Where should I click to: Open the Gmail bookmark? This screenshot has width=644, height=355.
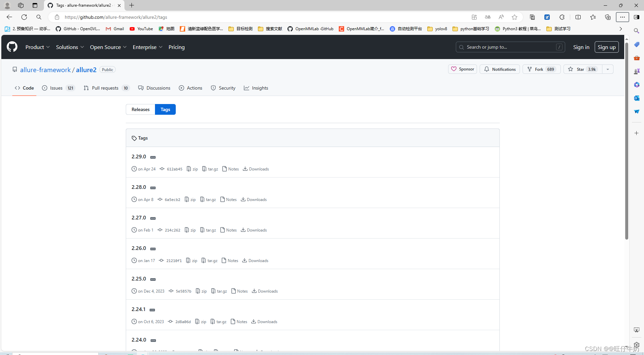tap(115, 29)
